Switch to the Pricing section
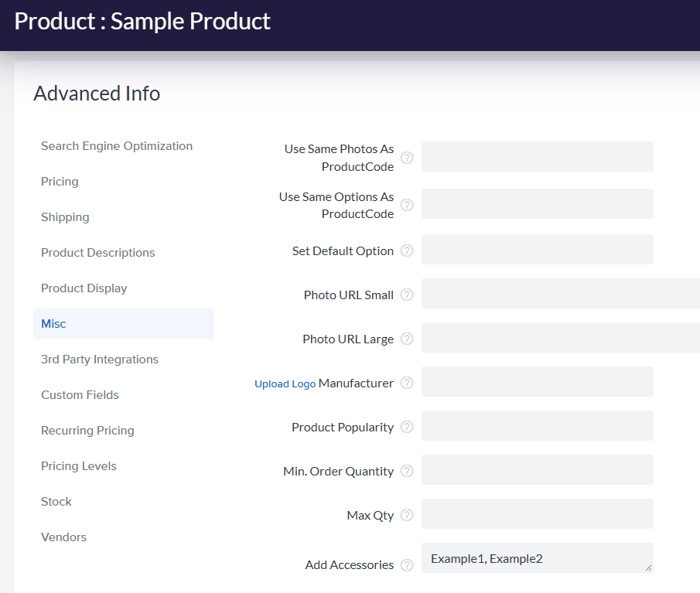 (x=60, y=181)
